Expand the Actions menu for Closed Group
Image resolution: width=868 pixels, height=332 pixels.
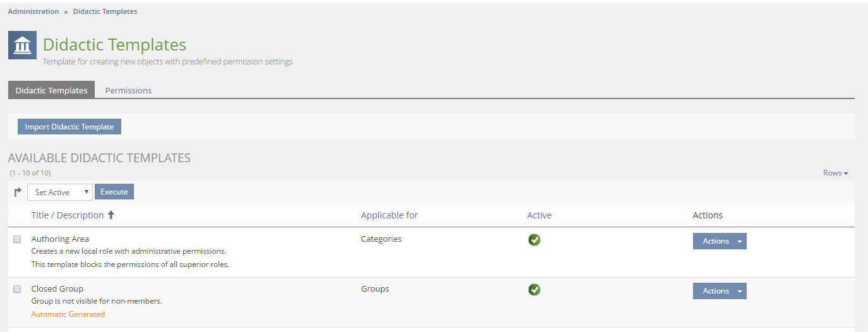[720, 291]
